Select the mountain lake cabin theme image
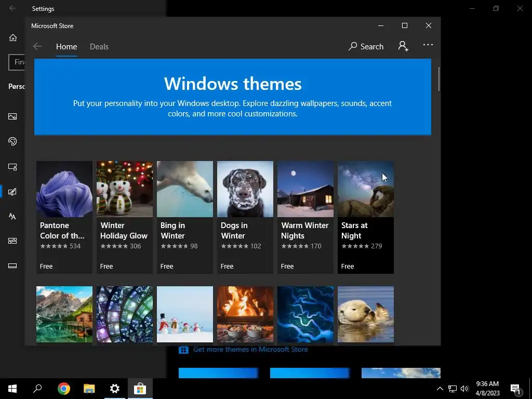This screenshot has width=532, height=399. coord(64,314)
